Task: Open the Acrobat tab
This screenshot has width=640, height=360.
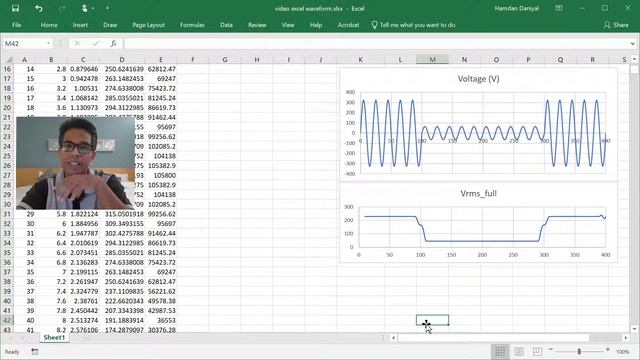Action: point(348,25)
